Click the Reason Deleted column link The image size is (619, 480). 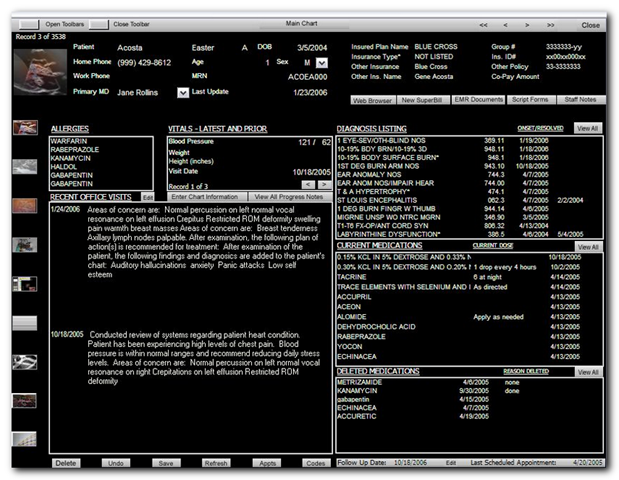click(x=526, y=371)
